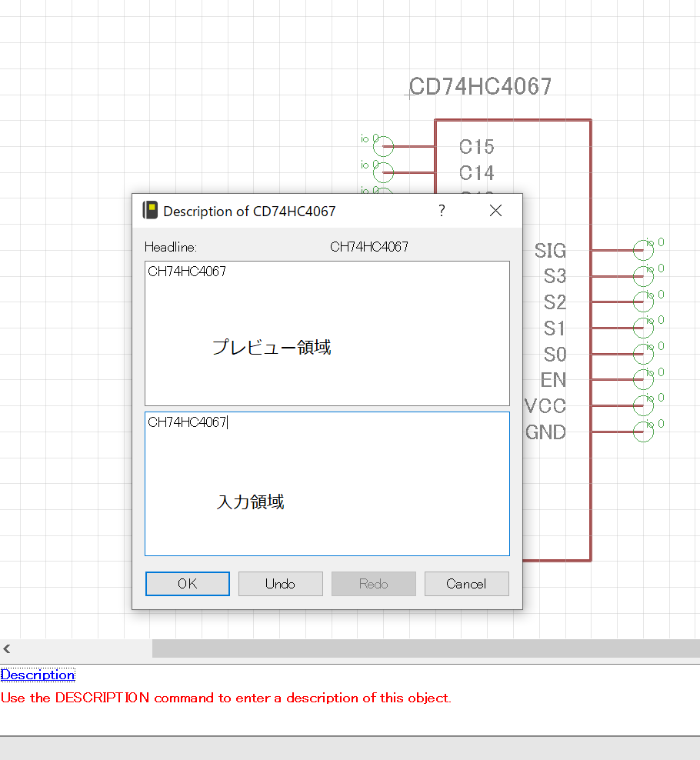700x760 pixels.
Task: Confirm description with OK button
Action: [x=188, y=584]
